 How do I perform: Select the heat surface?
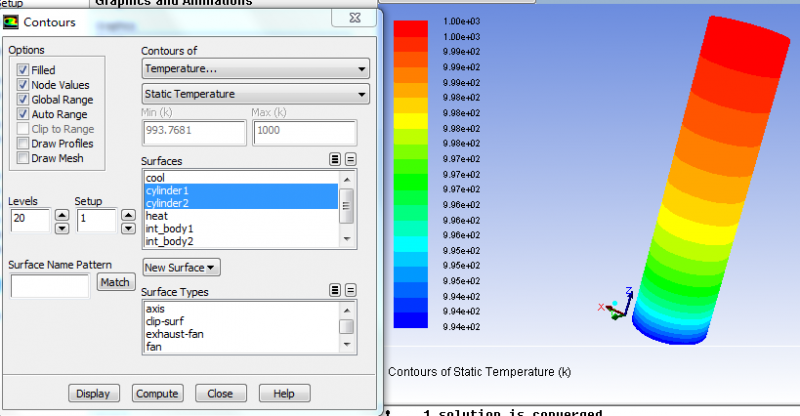pos(241,216)
